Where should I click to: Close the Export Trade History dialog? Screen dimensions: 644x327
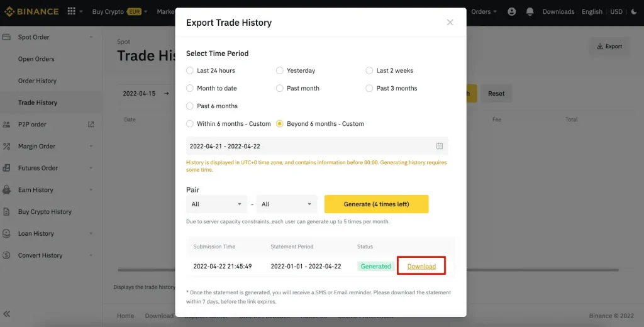pyautogui.click(x=450, y=23)
